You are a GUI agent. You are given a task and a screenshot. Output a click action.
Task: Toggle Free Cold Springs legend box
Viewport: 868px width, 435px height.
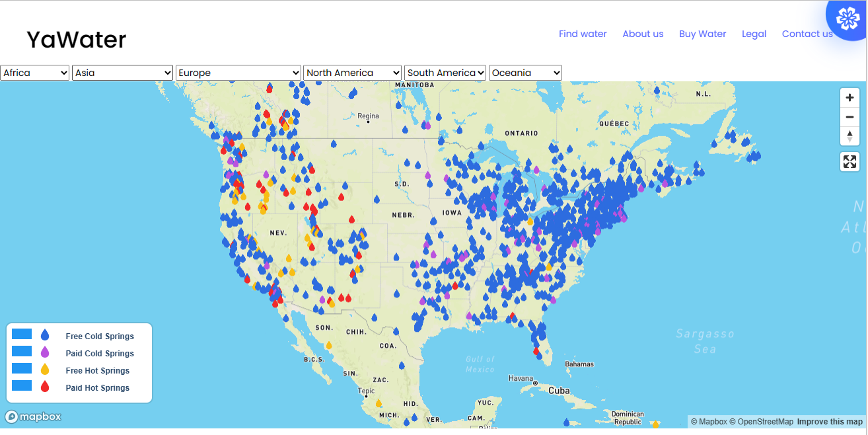22,334
